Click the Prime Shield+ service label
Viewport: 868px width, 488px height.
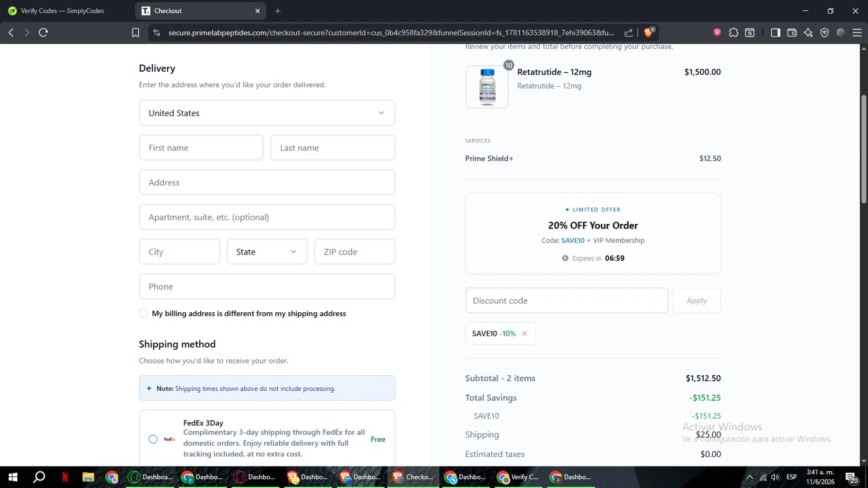tap(489, 158)
